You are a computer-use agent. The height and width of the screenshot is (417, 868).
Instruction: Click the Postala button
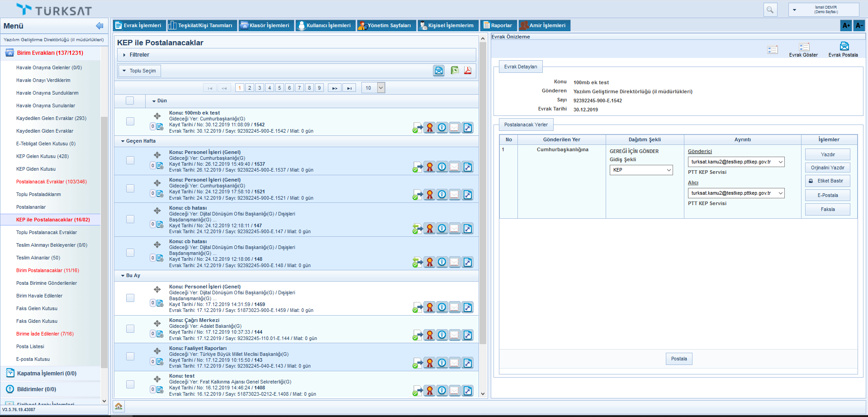pos(678,359)
